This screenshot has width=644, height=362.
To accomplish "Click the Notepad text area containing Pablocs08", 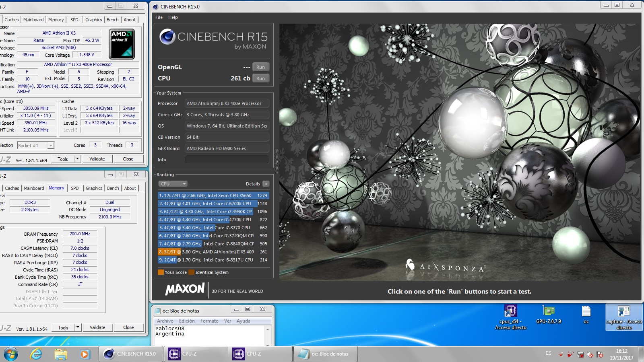I will 209,335.
